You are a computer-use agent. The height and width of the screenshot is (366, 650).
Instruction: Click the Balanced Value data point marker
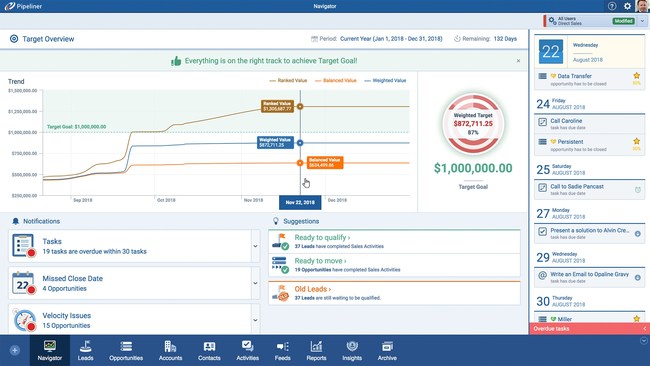[x=300, y=163]
